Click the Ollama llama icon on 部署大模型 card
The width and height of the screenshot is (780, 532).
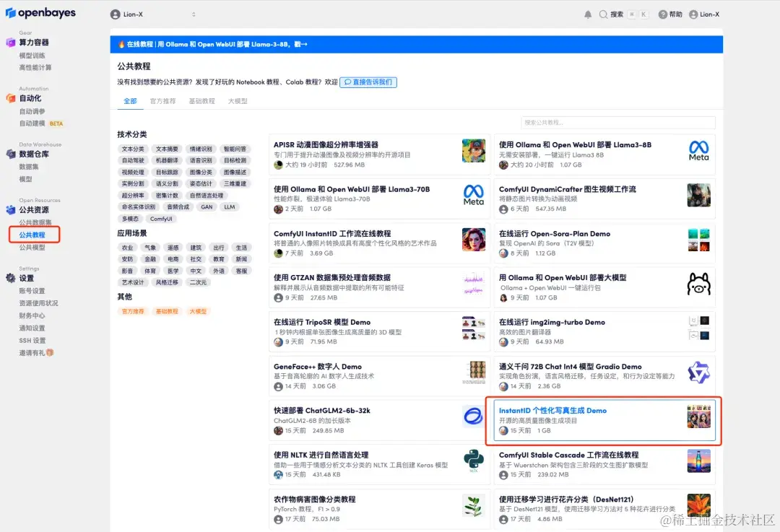[698, 284]
